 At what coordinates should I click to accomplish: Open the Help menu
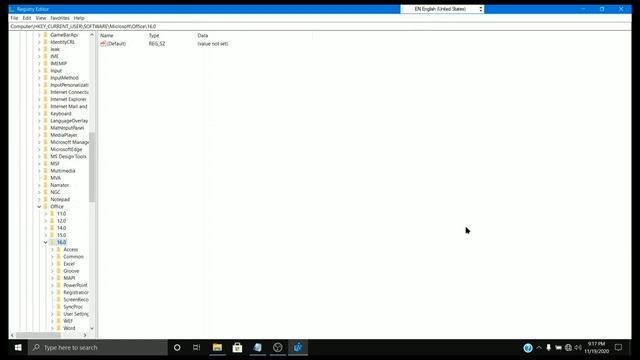coord(79,18)
